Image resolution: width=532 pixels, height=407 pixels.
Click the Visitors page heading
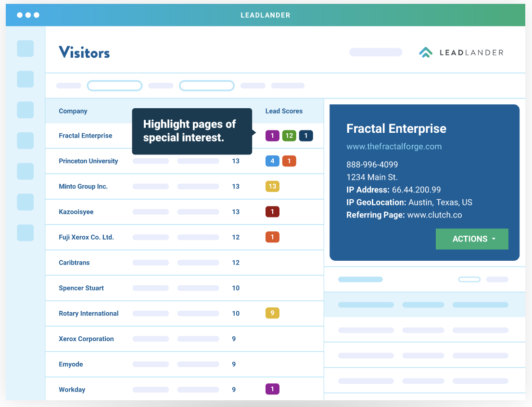(84, 52)
